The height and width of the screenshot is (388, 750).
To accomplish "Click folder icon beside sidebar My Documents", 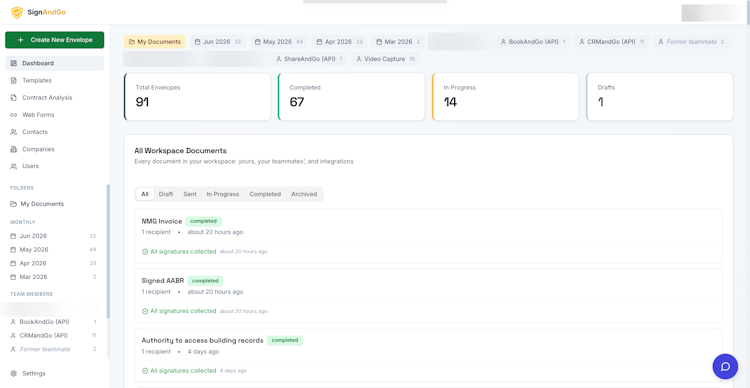I will coord(13,204).
